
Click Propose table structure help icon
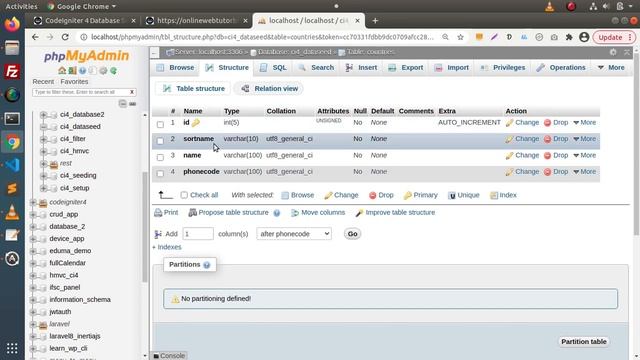(277, 213)
